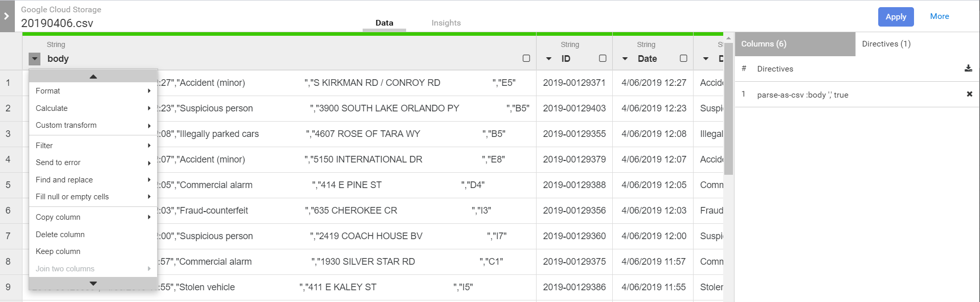This screenshot has width=980, height=302.
Task: Choose Keep column from the menu
Action: point(58,251)
